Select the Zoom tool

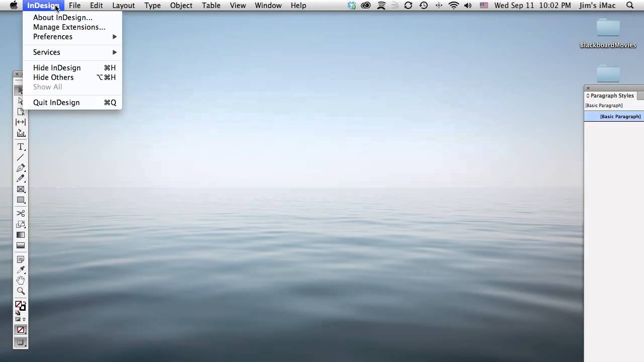[x=21, y=291]
